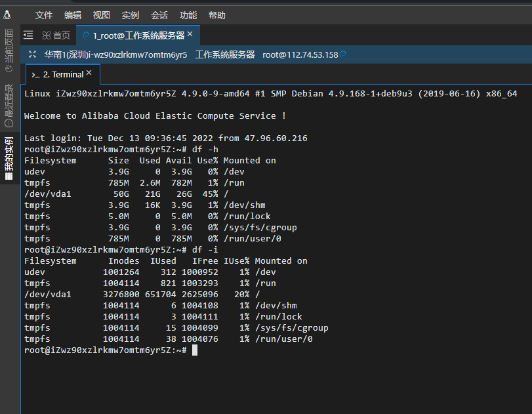Click the 工作系统服务器 instance name
This screenshot has width=532, height=414.
pos(224,54)
